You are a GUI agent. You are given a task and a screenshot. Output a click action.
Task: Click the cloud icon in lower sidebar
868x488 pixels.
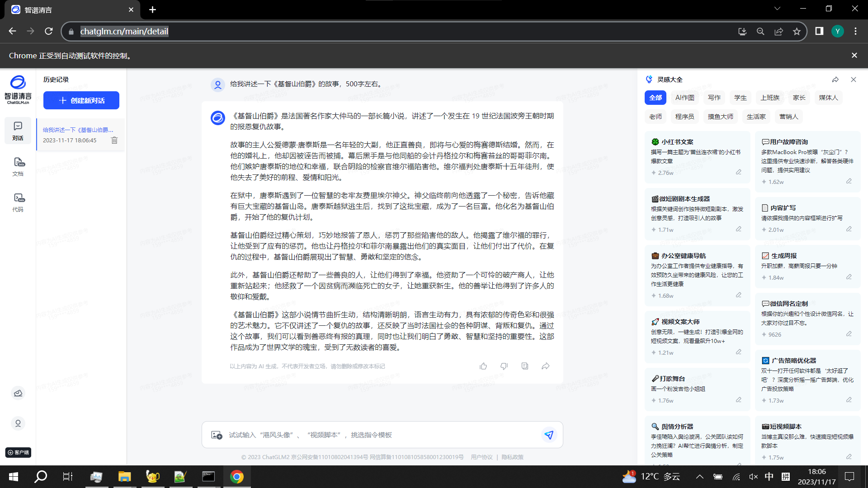click(18, 394)
